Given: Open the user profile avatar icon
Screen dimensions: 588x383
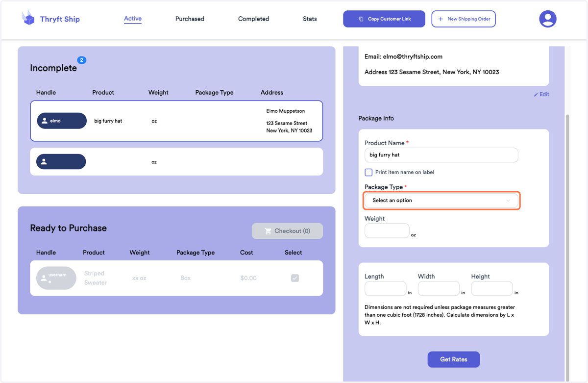Looking at the screenshot, I should pyautogui.click(x=547, y=19).
